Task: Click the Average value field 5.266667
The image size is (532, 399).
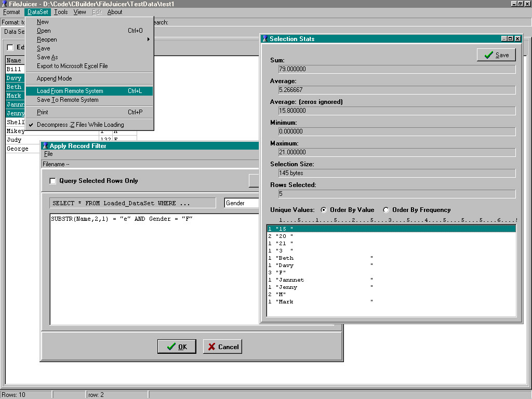Action: [396, 90]
